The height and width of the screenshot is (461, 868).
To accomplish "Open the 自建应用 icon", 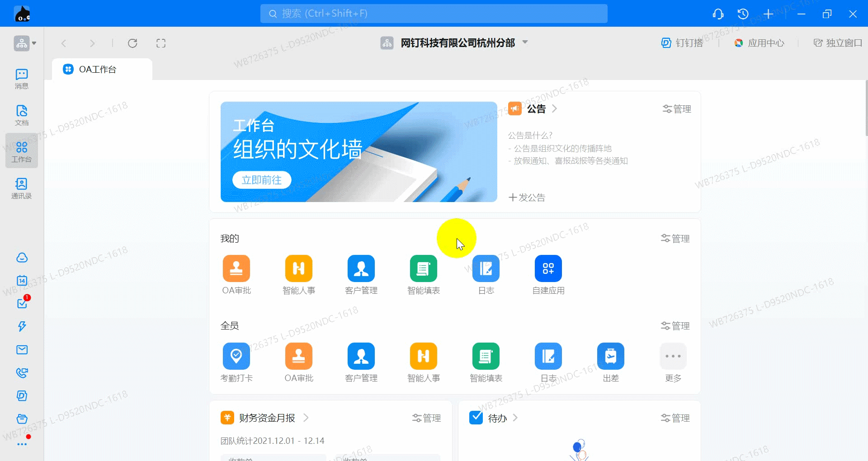I will coord(548,268).
